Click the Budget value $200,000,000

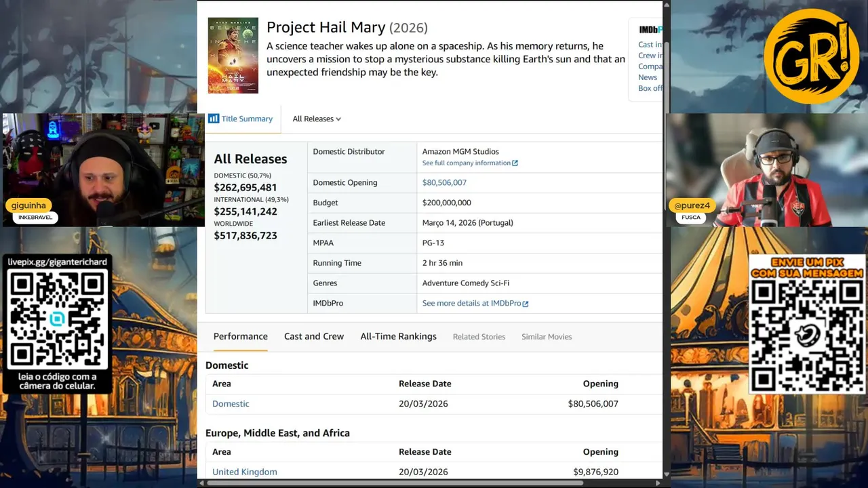(x=447, y=203)
